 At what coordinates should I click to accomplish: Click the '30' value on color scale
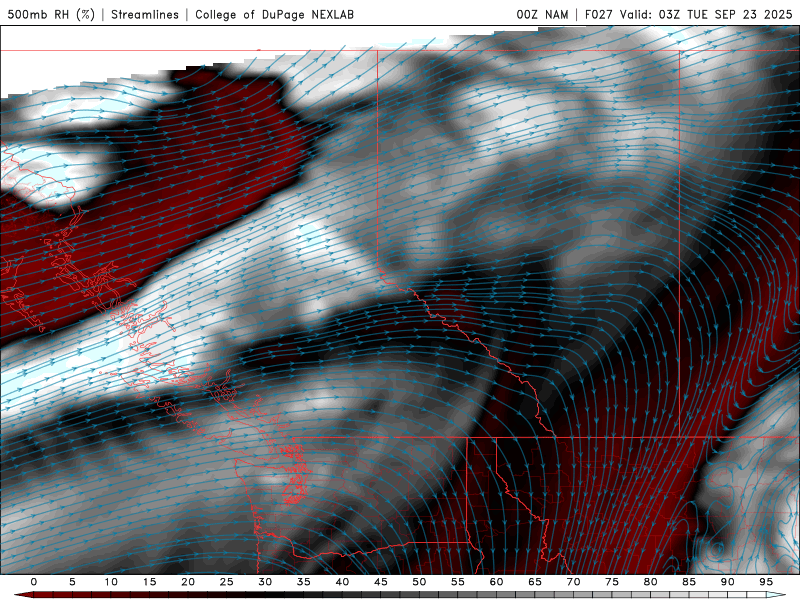[265, 582]
